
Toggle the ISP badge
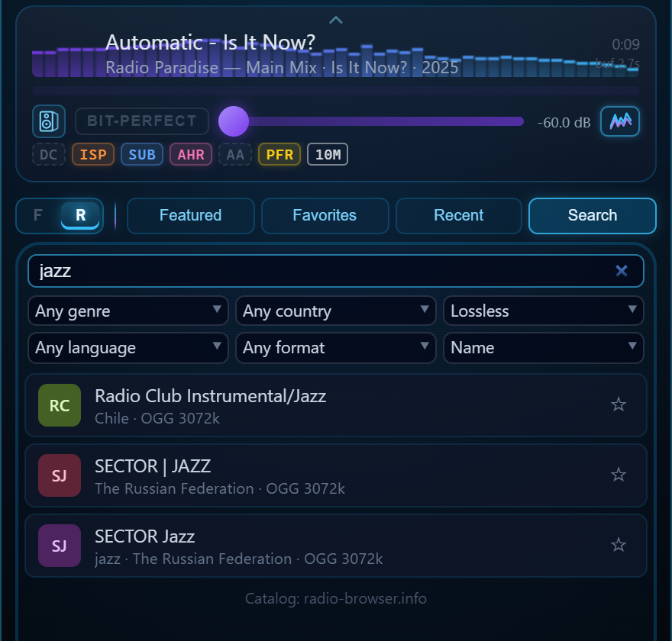tap(93, 154)
